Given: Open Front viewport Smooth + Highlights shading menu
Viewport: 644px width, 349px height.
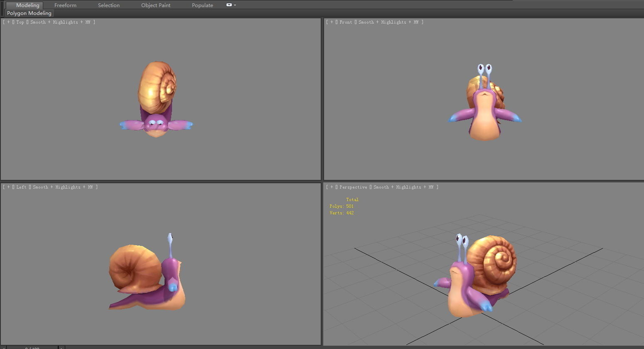Looking at the screenshot, I should click(388, 22).
